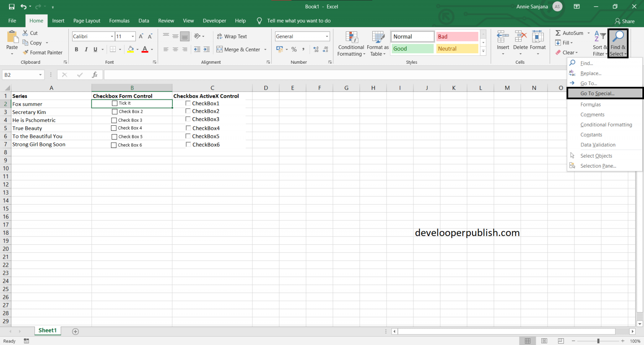The image size is (644, 345).
Task: Select the Neutral cell style
Action: (457, 49)
